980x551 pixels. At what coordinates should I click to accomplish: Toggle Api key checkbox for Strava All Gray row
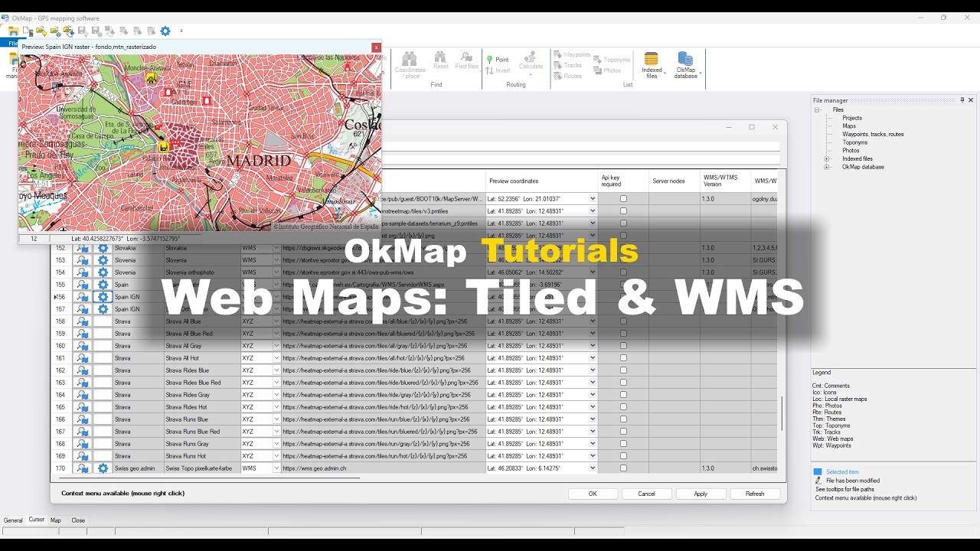(x=623, y=346)
